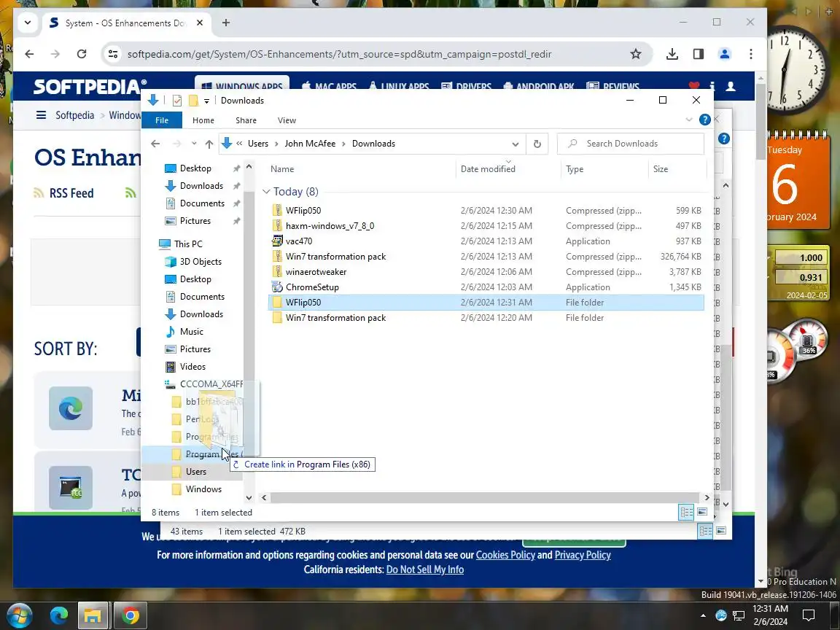The height and width of the screenshot is (630, 840).
Task: Switch Downloads window to large icons view
Action: [701, 512]
